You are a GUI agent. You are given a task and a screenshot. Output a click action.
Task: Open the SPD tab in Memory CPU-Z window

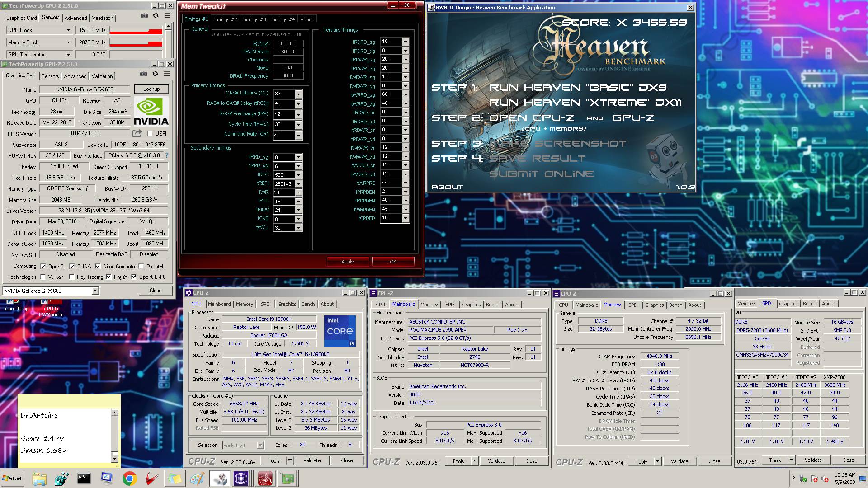[x=632, y=305]
